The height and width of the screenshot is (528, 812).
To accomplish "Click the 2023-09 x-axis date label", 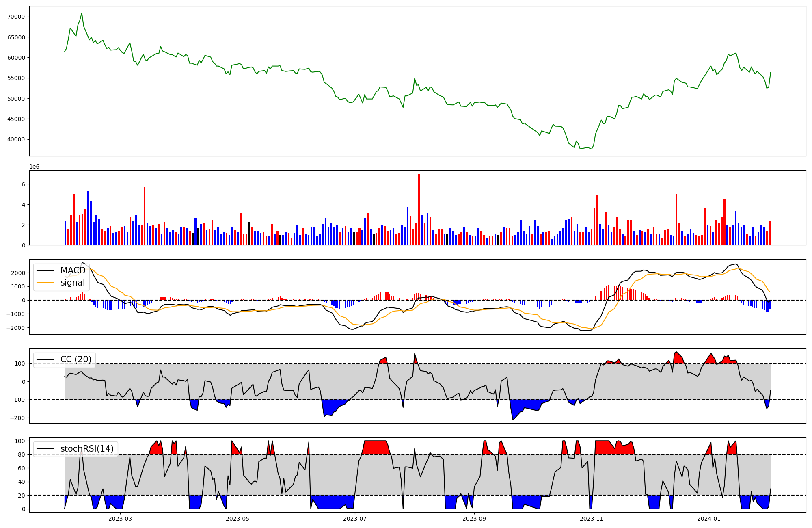I will coord(474,519).
